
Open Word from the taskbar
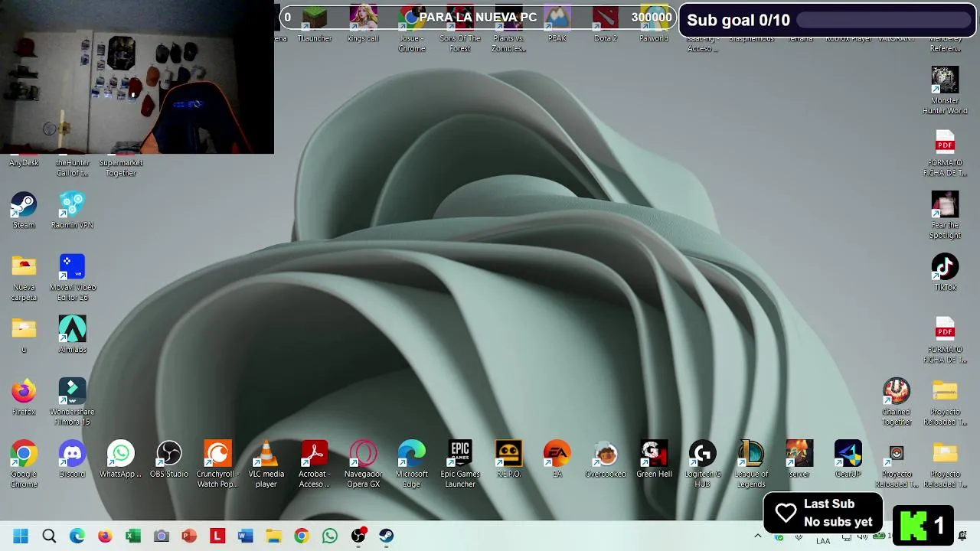[x=245, y=536]
